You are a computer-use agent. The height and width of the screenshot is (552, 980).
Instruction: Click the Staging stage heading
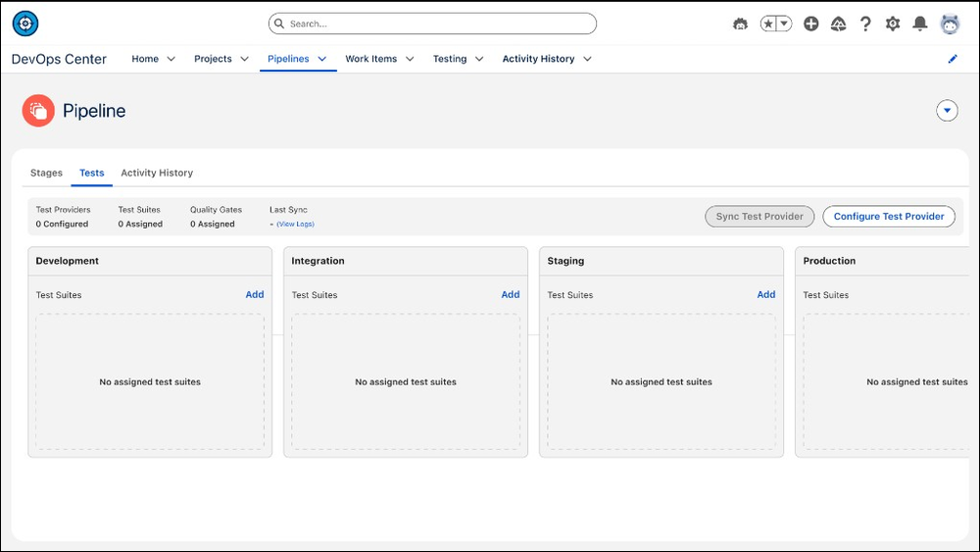565,261
